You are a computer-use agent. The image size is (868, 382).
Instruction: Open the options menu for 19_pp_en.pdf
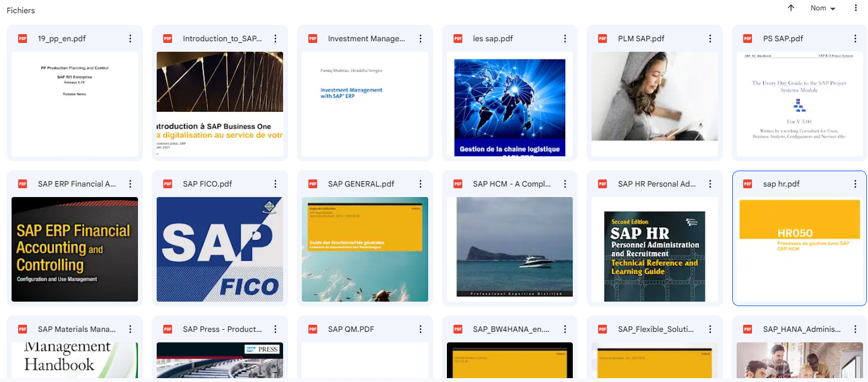130,39
